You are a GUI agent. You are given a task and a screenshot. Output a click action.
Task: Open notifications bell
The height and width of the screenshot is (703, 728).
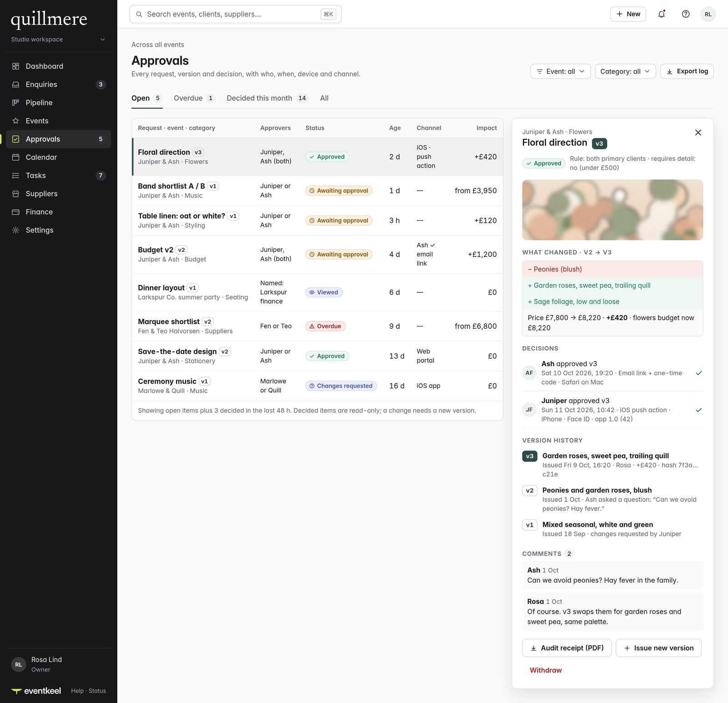pos(662,14)
